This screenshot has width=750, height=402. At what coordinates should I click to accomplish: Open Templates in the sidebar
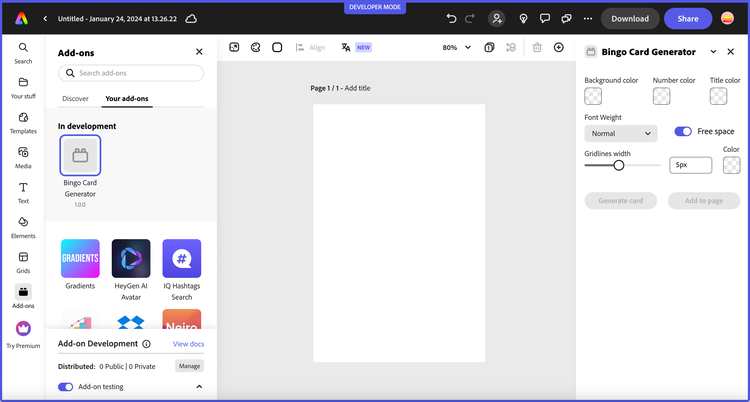pos(23,123)
